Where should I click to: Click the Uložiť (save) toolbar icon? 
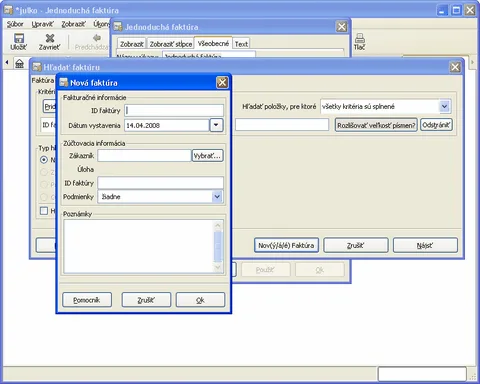(x=19, y=38)
